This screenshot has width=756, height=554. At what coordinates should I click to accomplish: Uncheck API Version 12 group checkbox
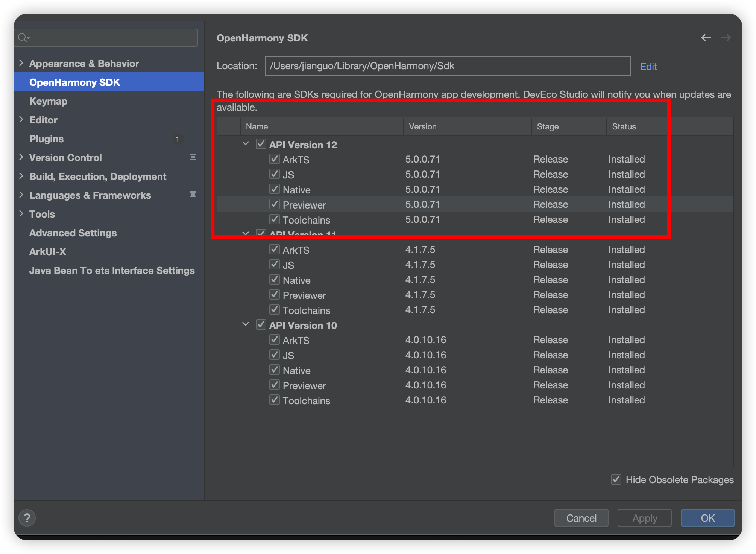tap(261, 144)
